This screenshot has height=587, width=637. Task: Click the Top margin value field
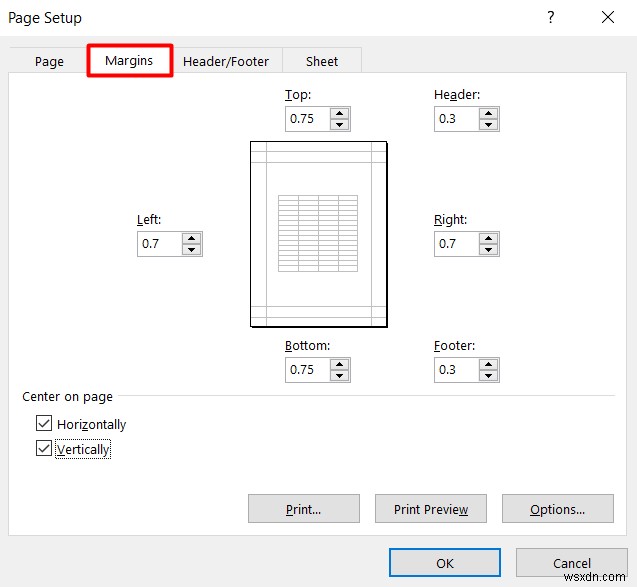[x=308, y=119]
